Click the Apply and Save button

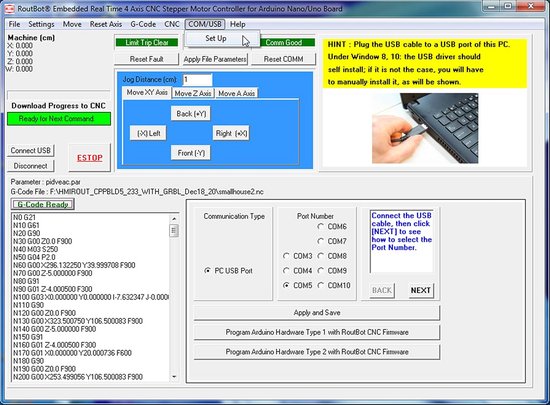pos(317,312)
